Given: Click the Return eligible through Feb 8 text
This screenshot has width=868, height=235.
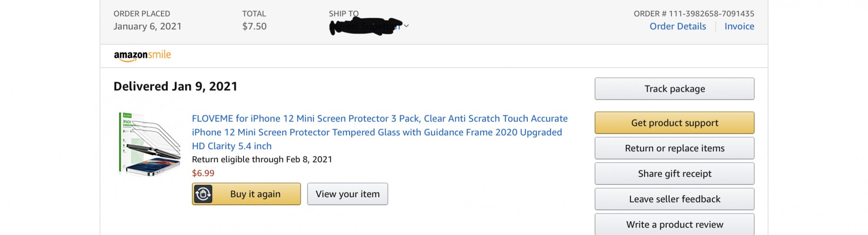Looking at the screenshot, I should click(262, 160).
